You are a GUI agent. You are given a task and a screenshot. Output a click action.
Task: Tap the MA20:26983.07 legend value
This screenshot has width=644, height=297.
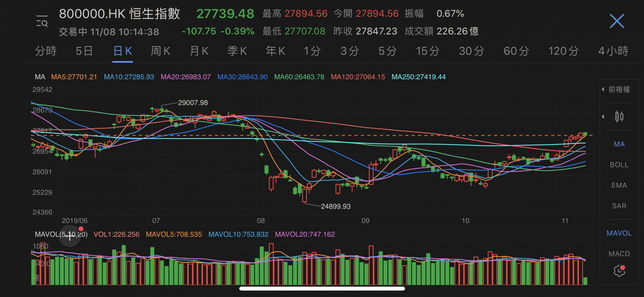click(x=186, y=77)
